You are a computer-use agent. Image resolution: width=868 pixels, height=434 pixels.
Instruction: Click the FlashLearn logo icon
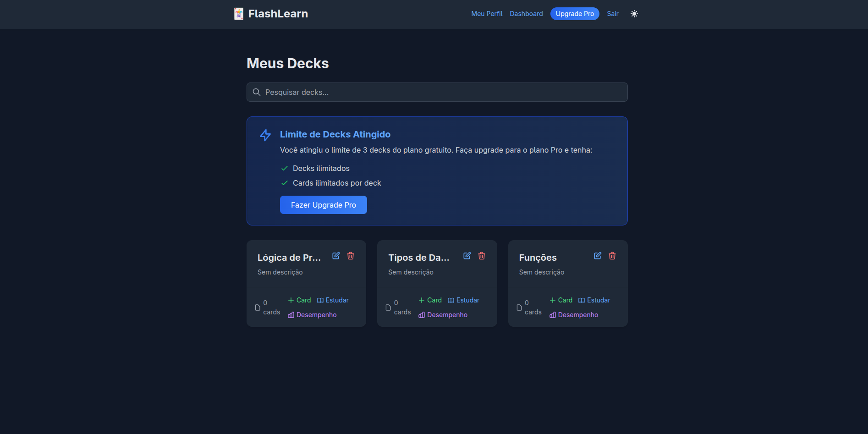239,14
